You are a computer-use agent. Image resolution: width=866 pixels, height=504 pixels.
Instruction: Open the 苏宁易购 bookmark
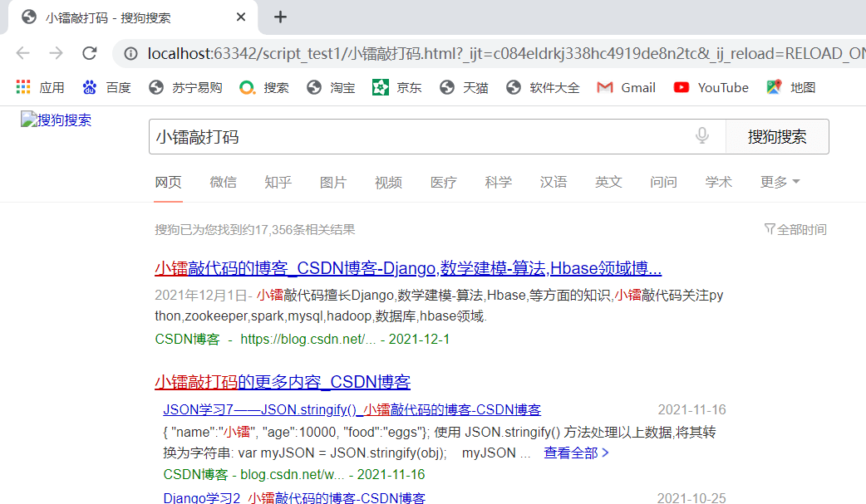pyautogui.click(x=185, y=87)
